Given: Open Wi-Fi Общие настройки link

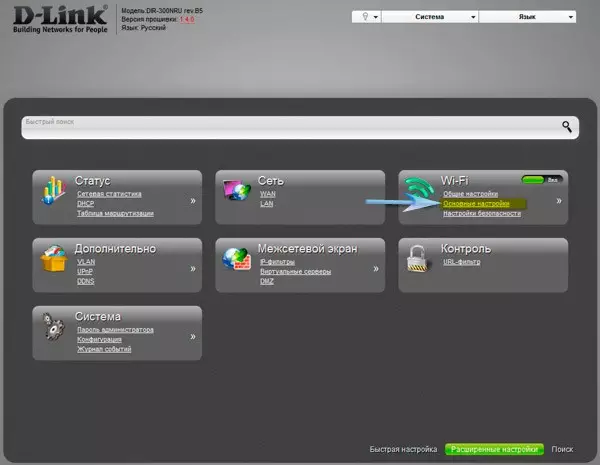Looking at the screenshot, I should click(x=470, y=194).
